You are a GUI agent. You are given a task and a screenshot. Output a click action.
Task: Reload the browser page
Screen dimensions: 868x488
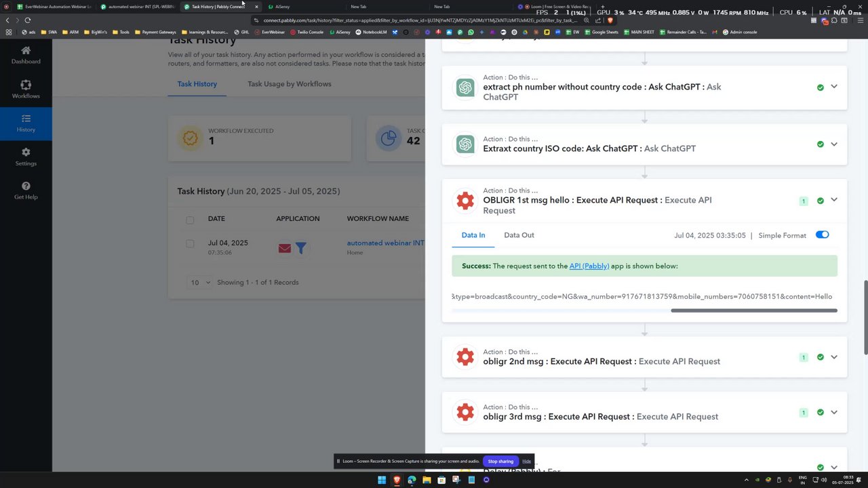click(27, 20)
